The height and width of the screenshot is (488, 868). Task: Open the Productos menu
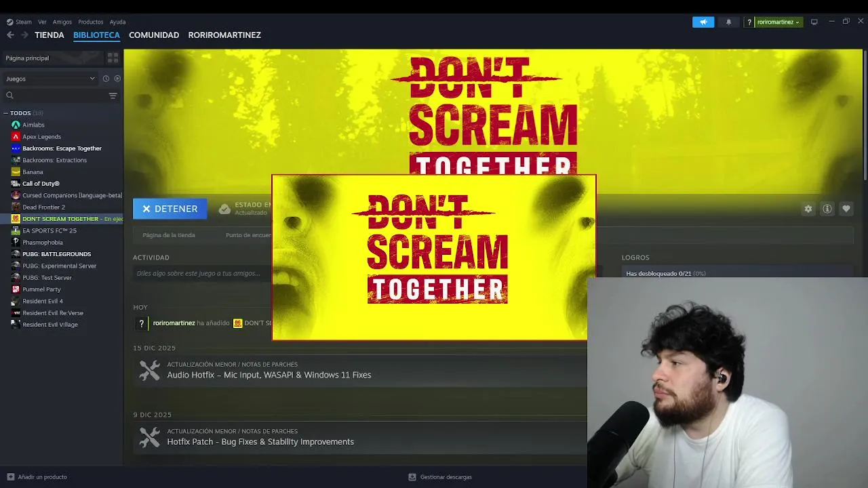[x=90, y=22]
